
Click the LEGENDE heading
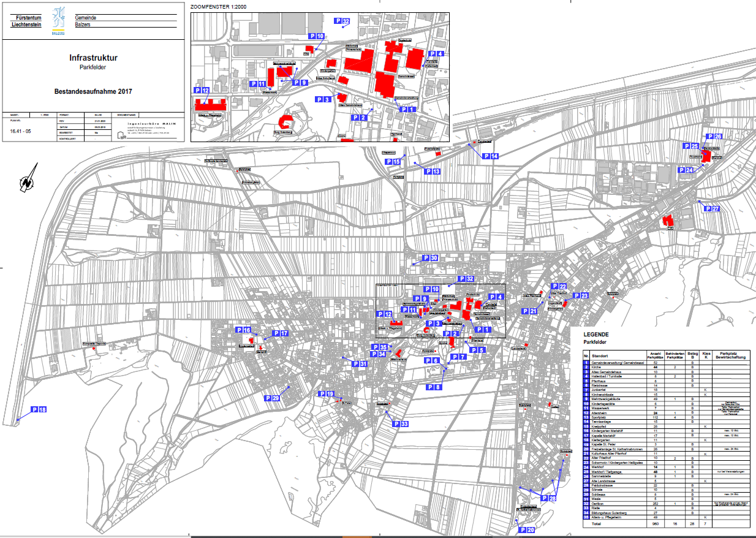[596, 335]
